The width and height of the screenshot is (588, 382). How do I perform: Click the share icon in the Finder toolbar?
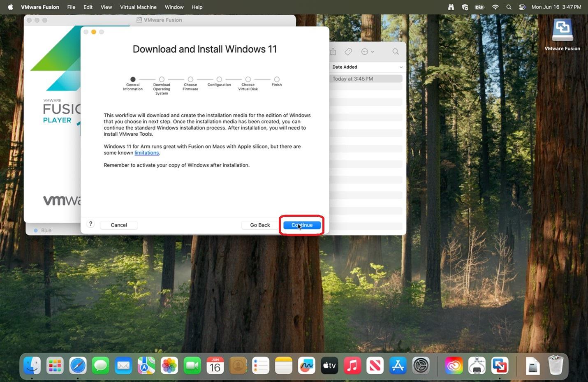click(333, 51)
